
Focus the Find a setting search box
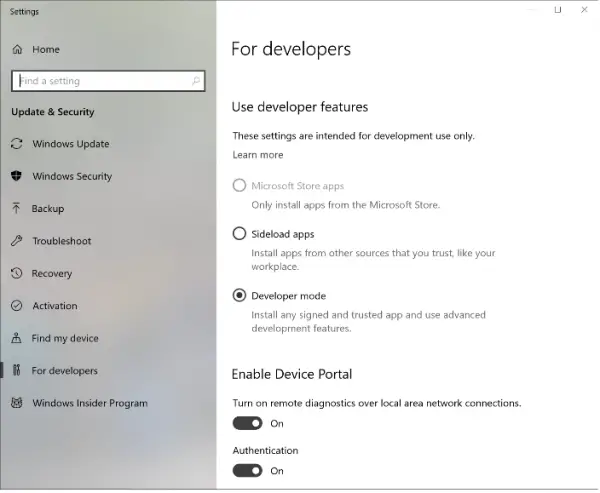(x=108, y=81)
